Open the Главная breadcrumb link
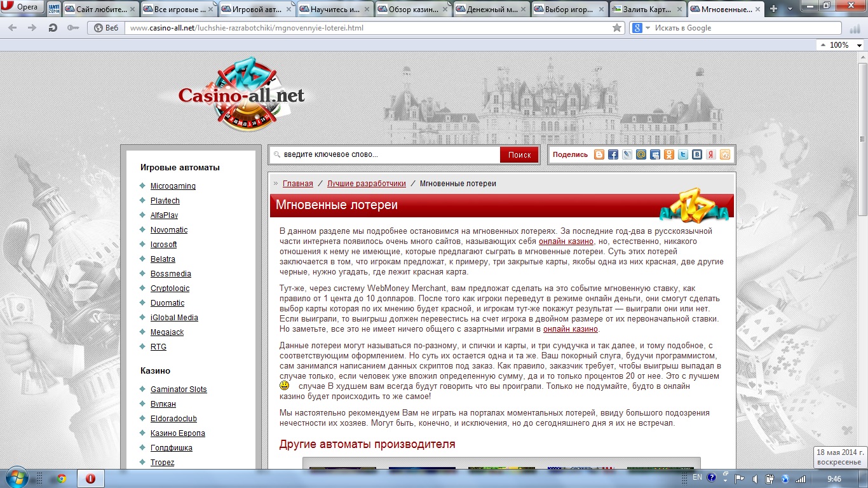 click(298, 184)
